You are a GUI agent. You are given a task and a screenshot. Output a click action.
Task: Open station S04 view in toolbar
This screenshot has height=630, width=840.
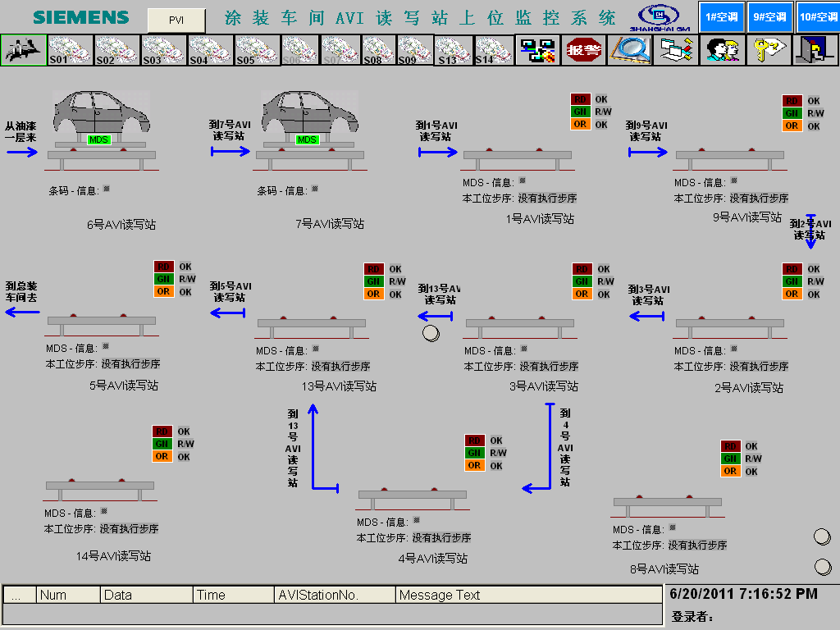pos(210,50)
